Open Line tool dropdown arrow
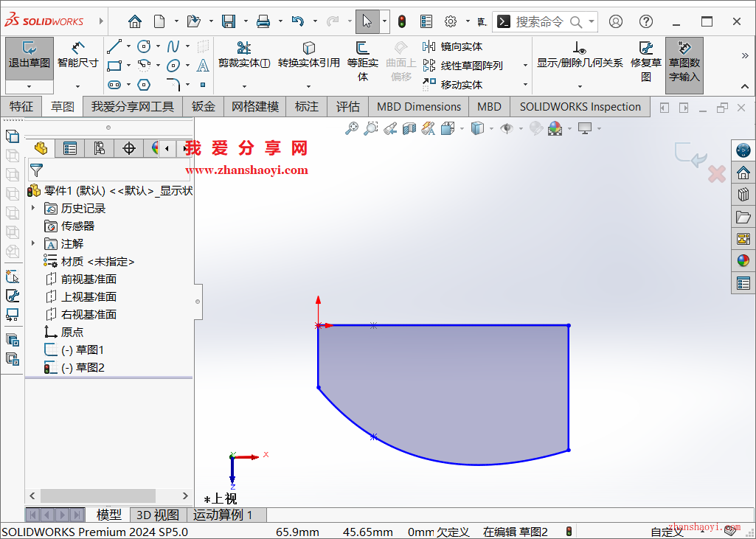The image size is (756, 539). tap(129, 46)
